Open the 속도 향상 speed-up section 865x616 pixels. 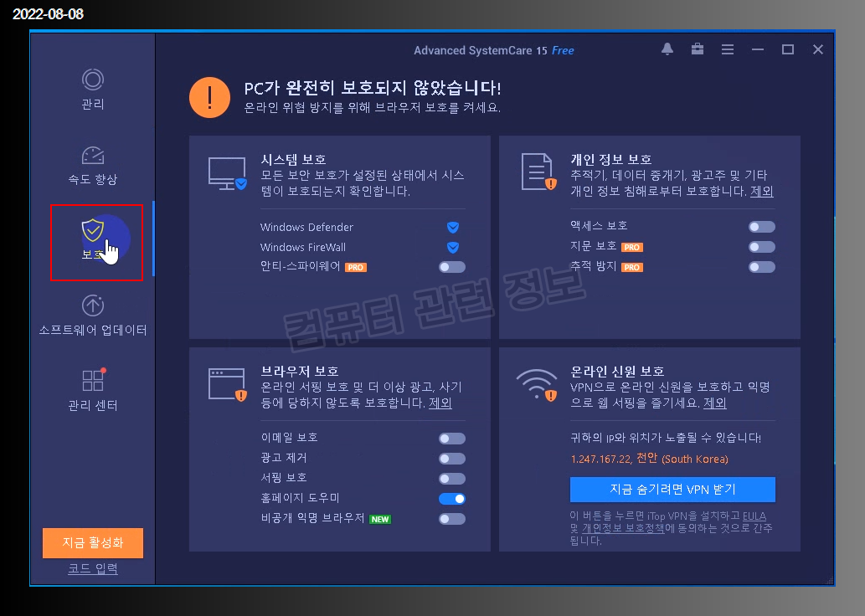tap(93, 166)
